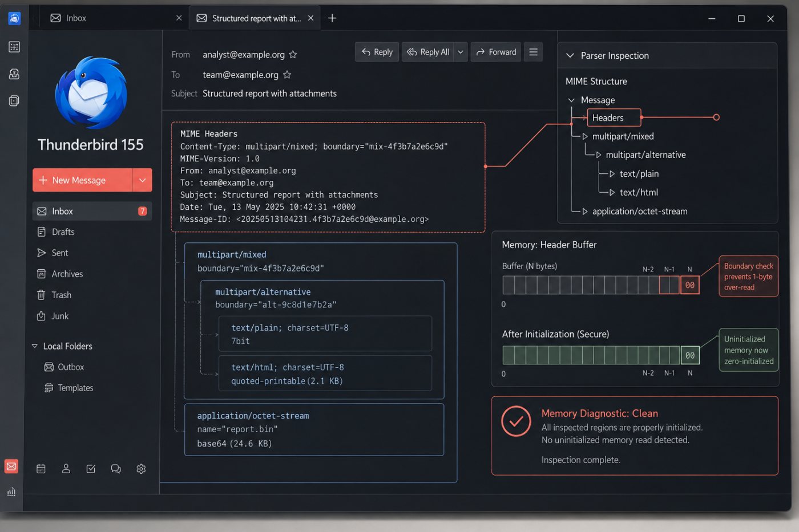This screenshot has width=799, height=532.
Task: Open the Junk folder
Action: pos(92,316)
